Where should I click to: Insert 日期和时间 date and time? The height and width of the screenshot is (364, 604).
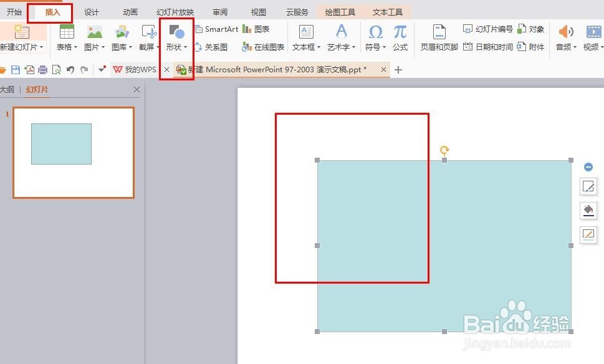[x=487, y=47]
